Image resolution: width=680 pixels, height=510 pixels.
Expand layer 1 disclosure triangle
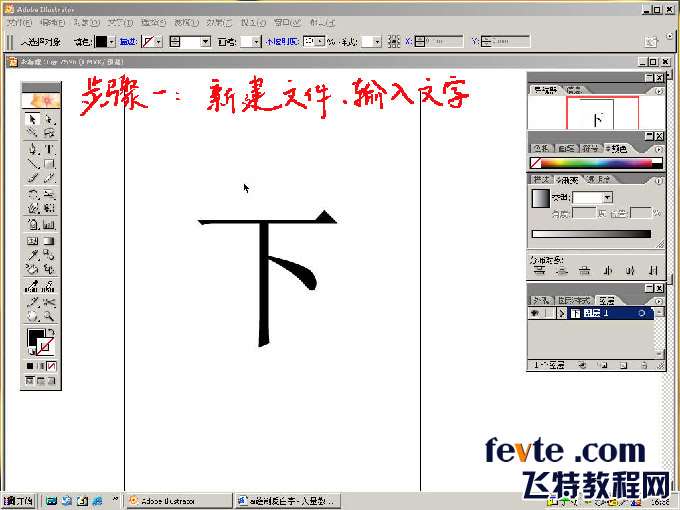click(561, 313)
